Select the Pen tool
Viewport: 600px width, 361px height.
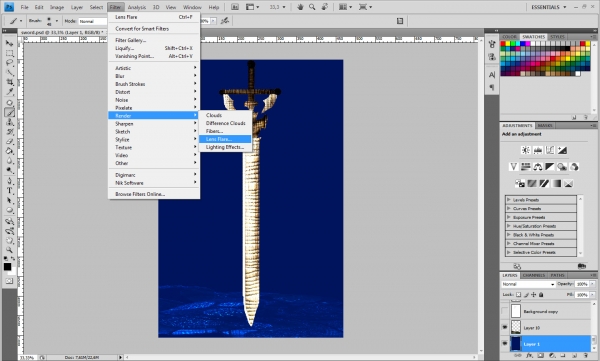[10, 181]
